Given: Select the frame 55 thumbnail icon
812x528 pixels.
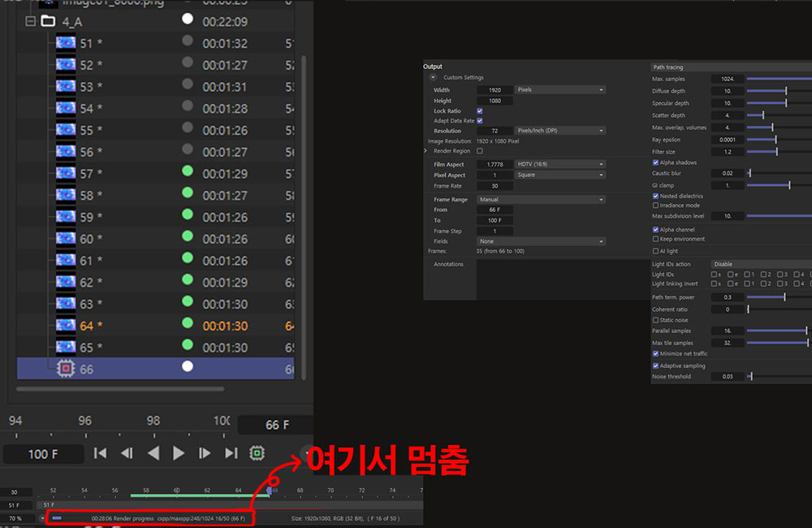Looking at the screenshot, I should coord(66,129).
